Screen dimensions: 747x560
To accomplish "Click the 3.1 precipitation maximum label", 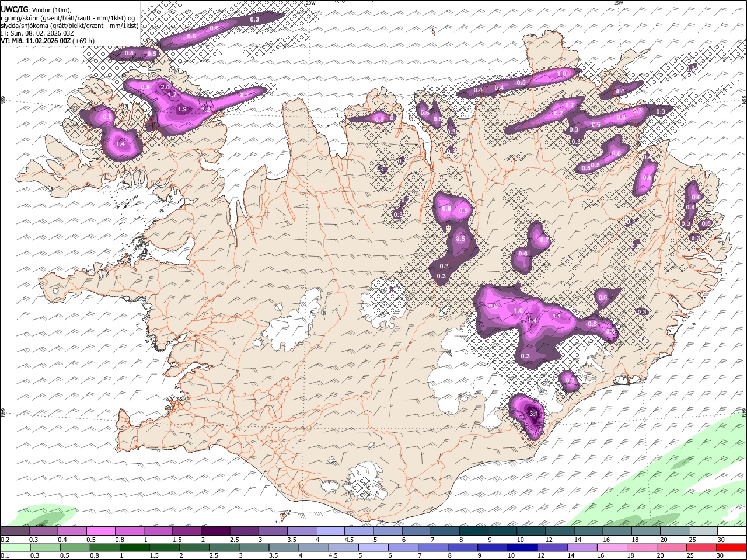I will [534, 414].
